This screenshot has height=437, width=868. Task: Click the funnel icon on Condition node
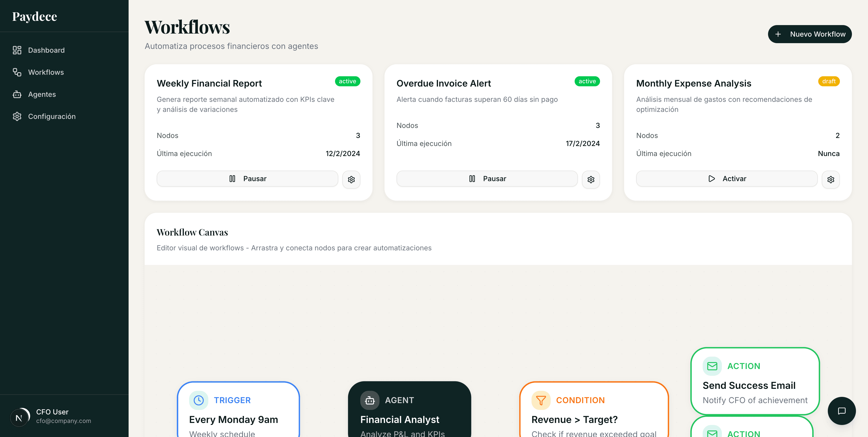541,400
